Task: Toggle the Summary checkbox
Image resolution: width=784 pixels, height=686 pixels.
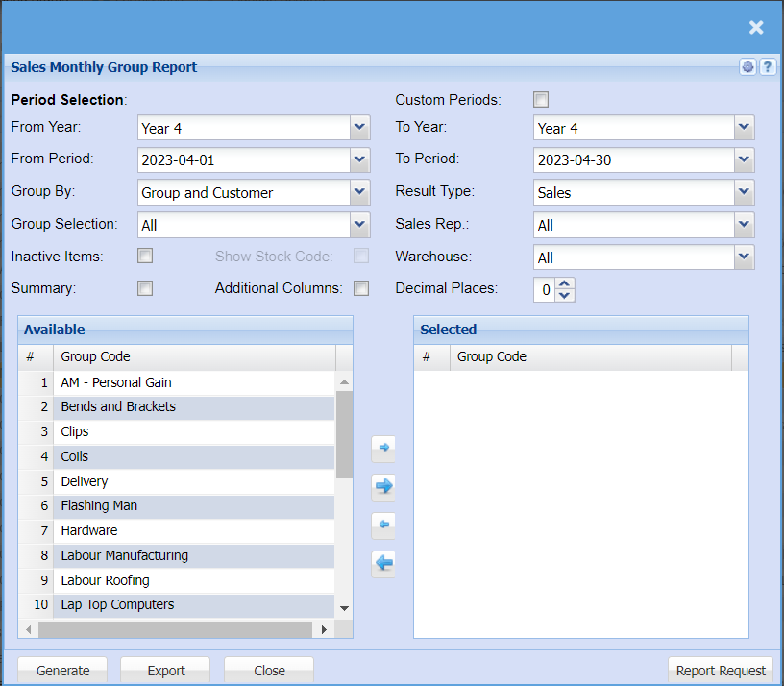Action: pyautogui.click(x=145, y=288)
